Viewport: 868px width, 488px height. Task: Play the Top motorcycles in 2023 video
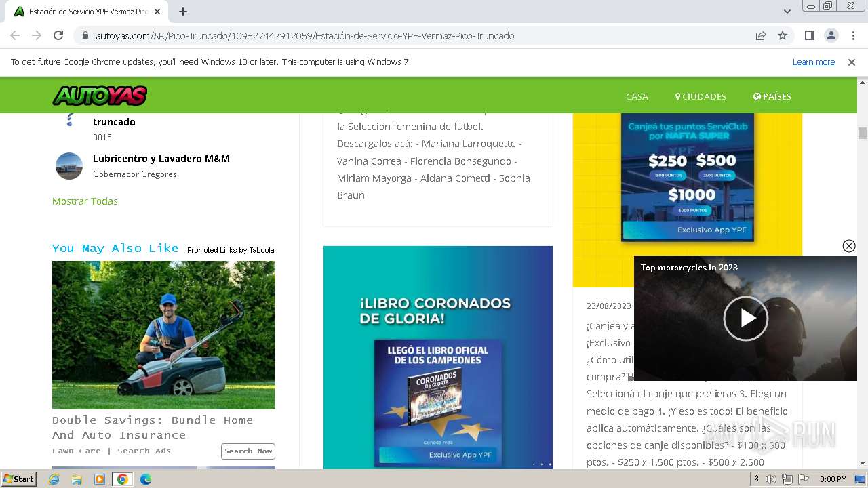[x=745, y=318]
